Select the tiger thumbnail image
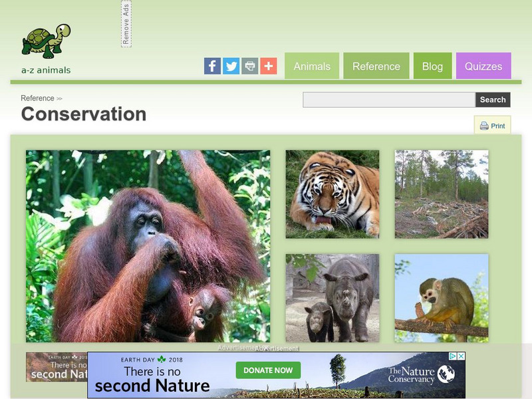Image resolution: width=532 pixels, height=399 pixels. pyautogui.click(x=332, y=194)
